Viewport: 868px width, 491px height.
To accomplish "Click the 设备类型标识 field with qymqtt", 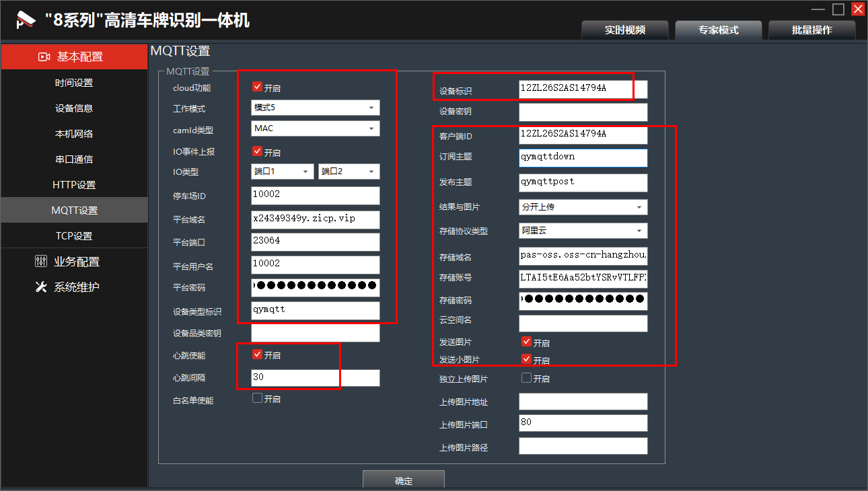I will [x=316, y=311].
